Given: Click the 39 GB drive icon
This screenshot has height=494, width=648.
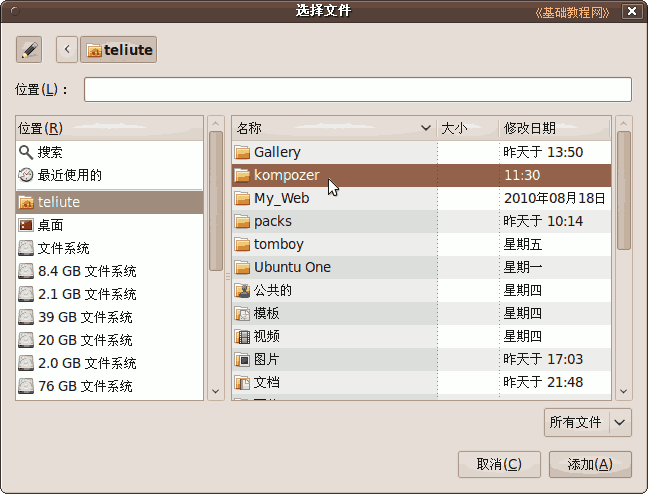Looking at the screenshot, I should [26, 317].
